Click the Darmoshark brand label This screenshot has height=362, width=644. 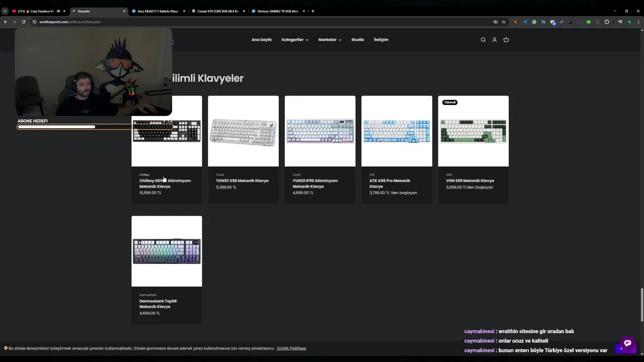click(x=148, y=295)
